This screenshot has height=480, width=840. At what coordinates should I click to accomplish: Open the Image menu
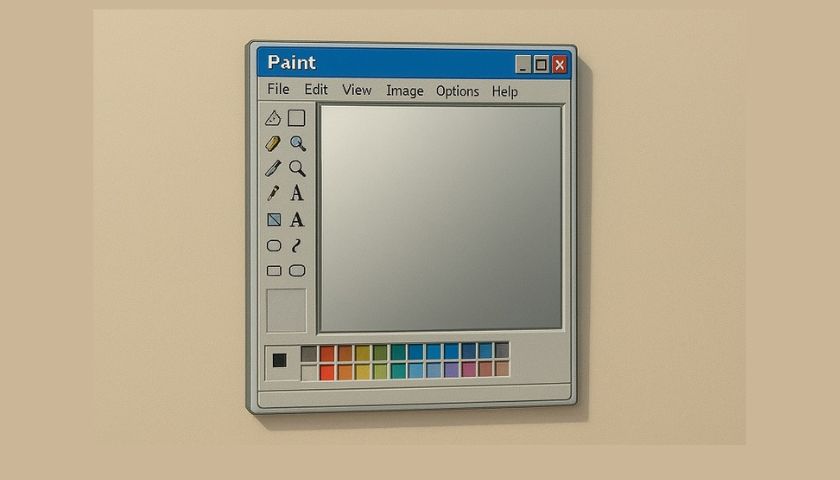pyautogui.click(x=404, y=91)
